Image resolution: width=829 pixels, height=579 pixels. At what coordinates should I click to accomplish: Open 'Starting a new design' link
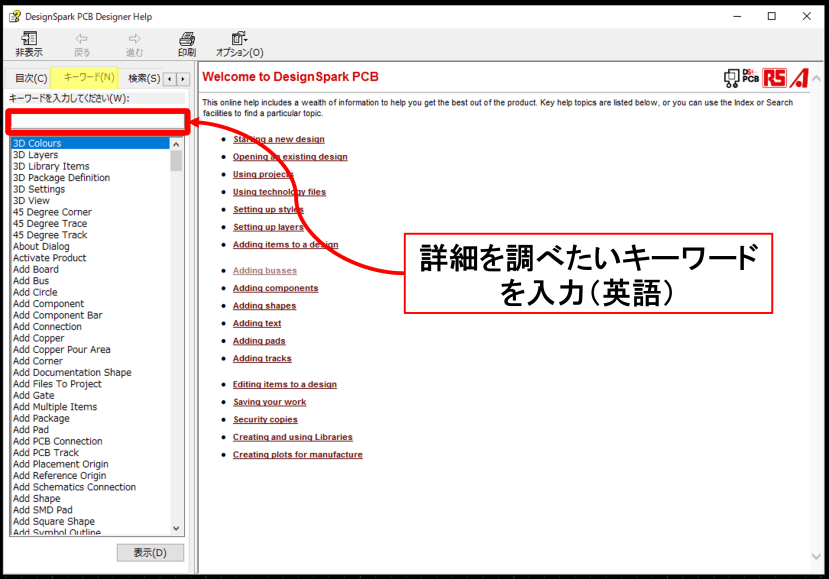coord(279,139)
